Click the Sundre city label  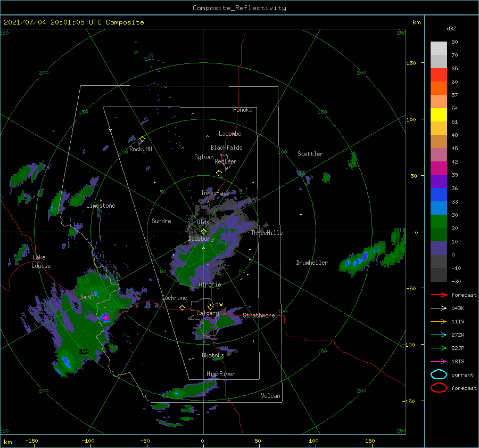tap(161, 221)
